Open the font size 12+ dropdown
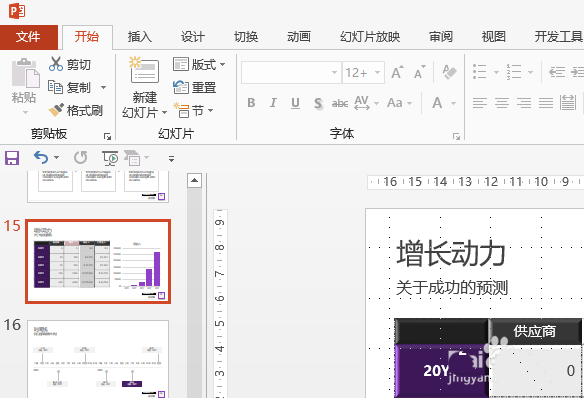The image size is (584, 398). 378,72
